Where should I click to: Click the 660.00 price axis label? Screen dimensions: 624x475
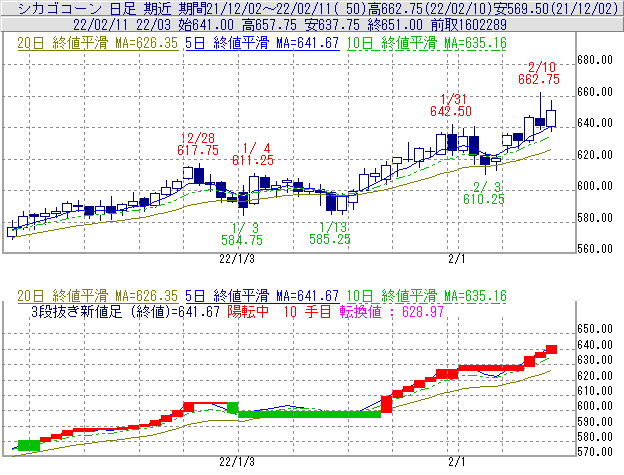click(x=595, y=92)
